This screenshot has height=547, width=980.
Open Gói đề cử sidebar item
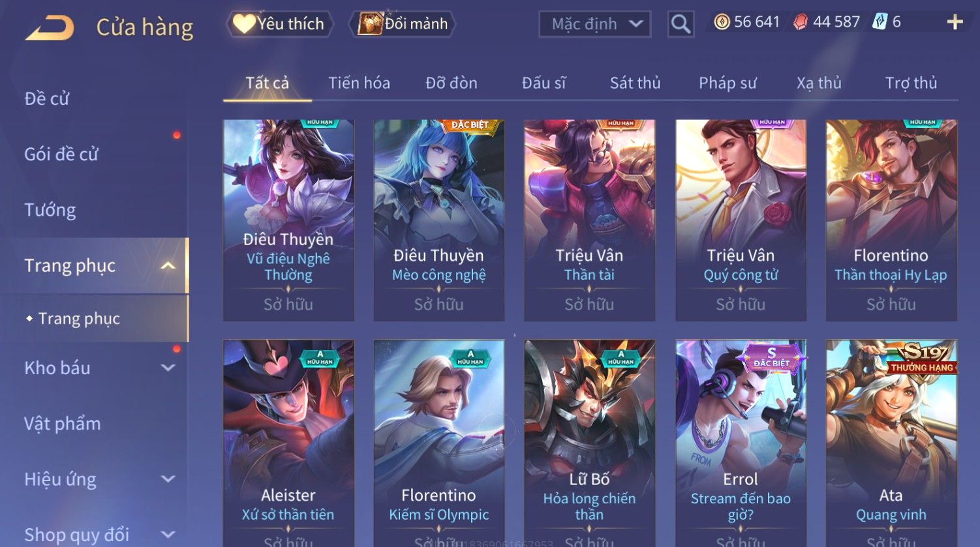61,155
